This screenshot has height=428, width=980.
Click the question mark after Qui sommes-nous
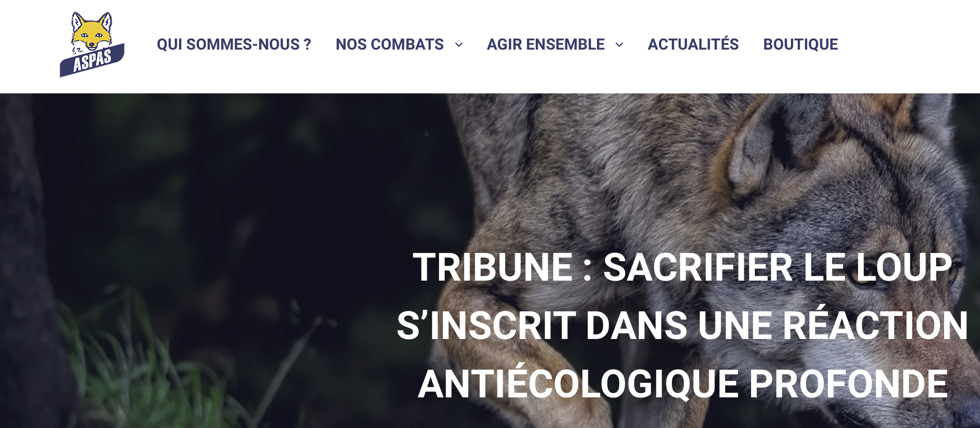307,44
